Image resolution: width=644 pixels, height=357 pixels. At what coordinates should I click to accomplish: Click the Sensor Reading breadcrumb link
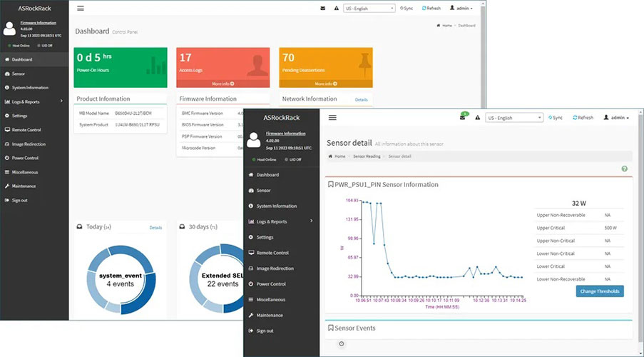pyautogui.click(x=367, y=156)
